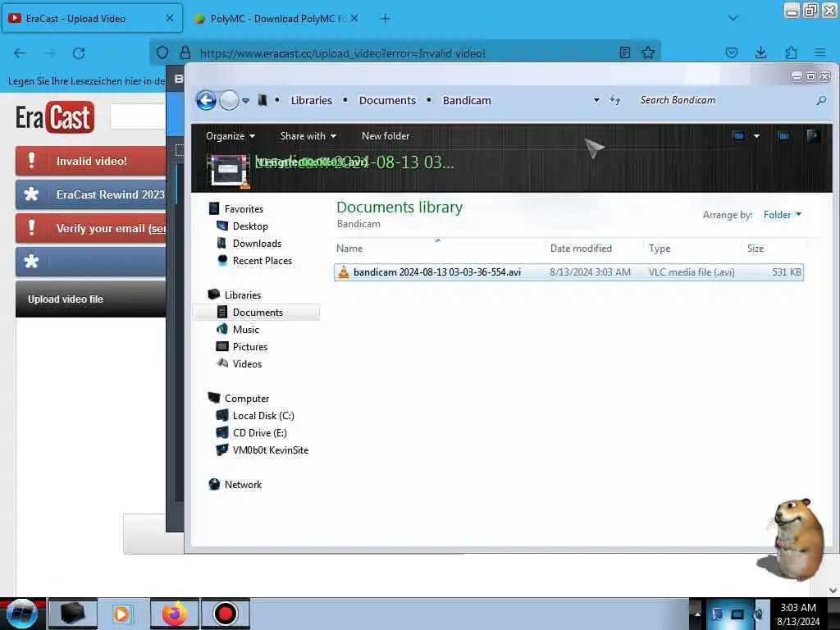Open Favorites in the navigation pane
The image size is (840, 630).
pos(244,209)
